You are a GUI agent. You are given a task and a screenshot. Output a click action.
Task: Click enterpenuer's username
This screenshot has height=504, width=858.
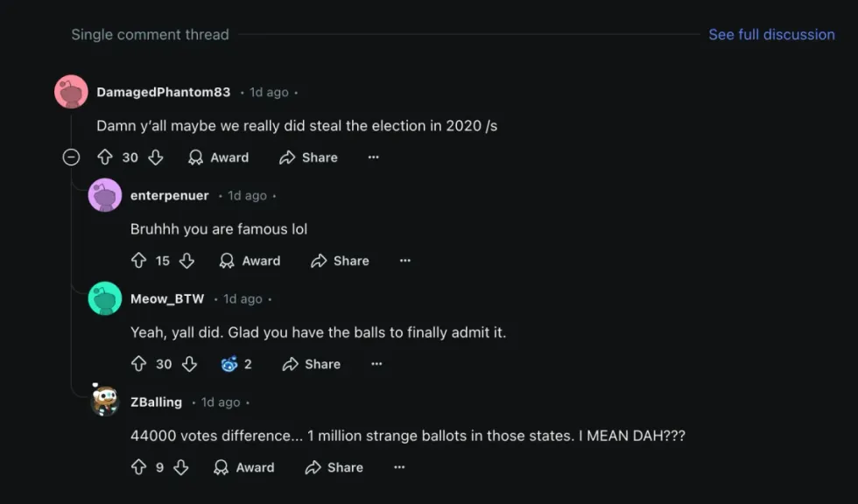(x=170, y=196)
